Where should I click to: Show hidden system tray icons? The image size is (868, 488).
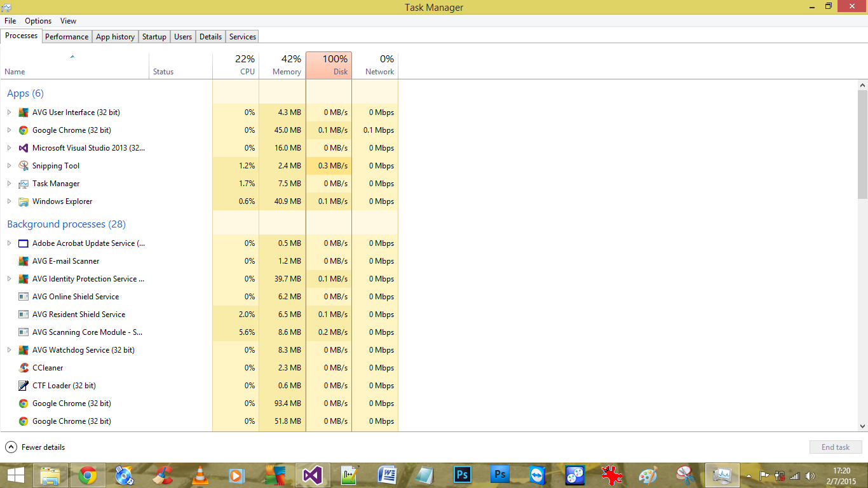[x=749, y=475]
